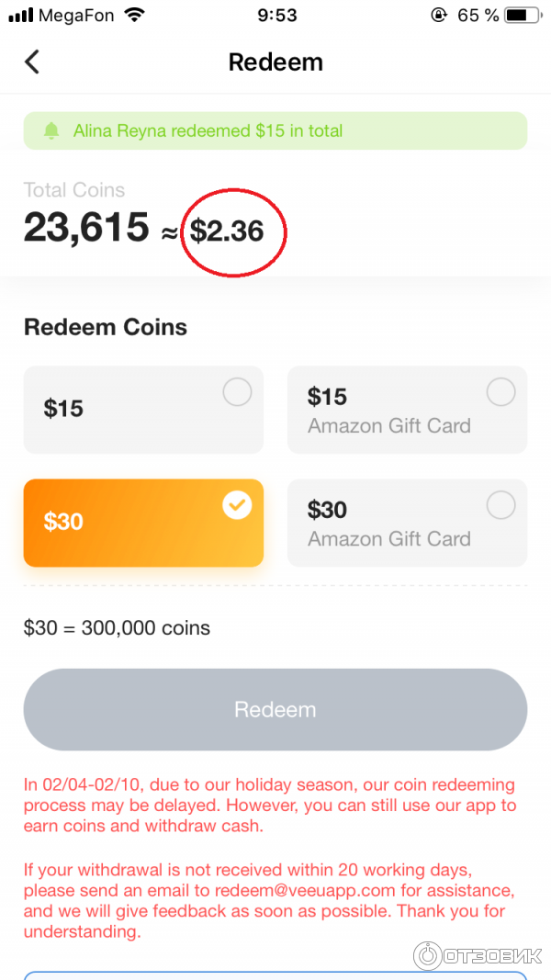Tap the Alina Reyna redeemed banner
The height and width of the screenshot is (980, 551).
click(275, 131)
